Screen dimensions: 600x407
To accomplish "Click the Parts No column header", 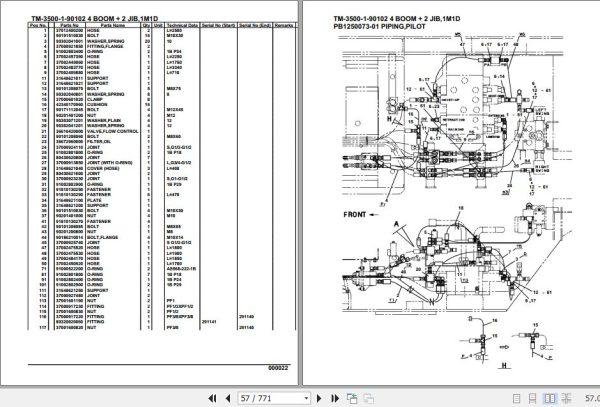I will point(70,25).
